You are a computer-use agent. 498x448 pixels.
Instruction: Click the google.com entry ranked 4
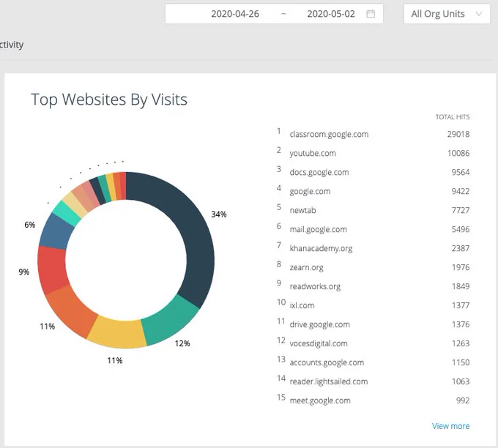[x=310, y=192]
